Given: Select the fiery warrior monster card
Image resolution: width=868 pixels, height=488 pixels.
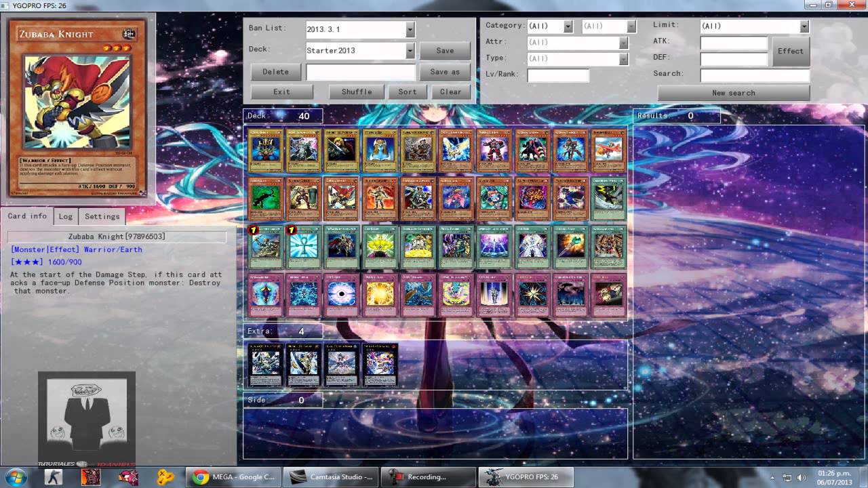Looking at the screenshot, I should (x=380, y=199).
